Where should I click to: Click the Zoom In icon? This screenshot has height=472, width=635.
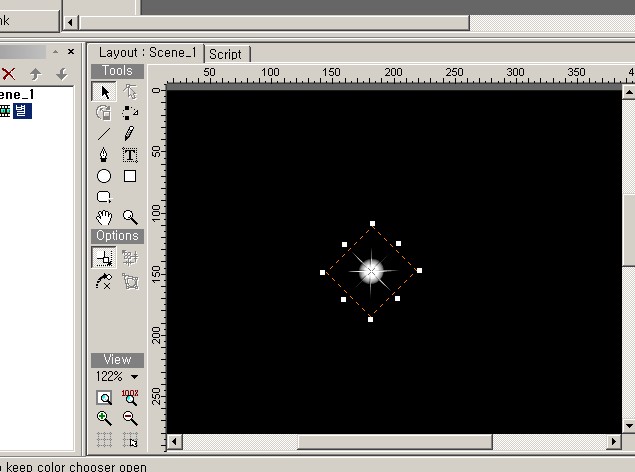pyautogui.click(x=104, y=418)
